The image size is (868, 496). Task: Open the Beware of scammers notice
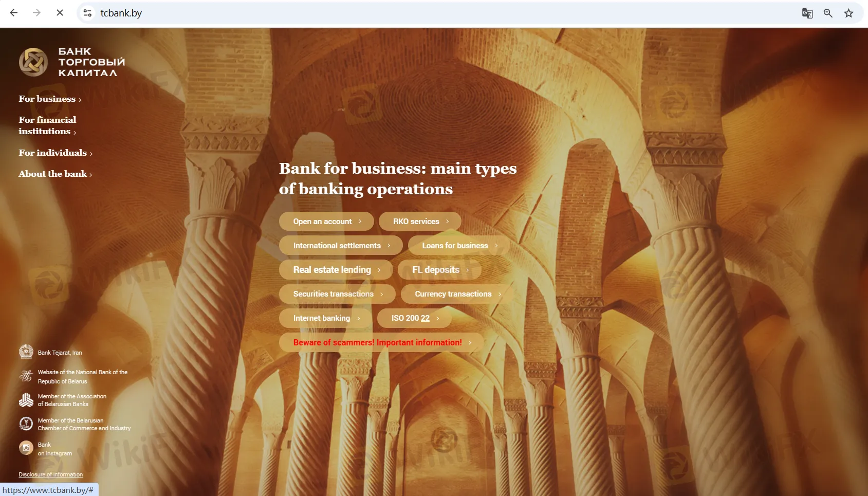[381, 342]
